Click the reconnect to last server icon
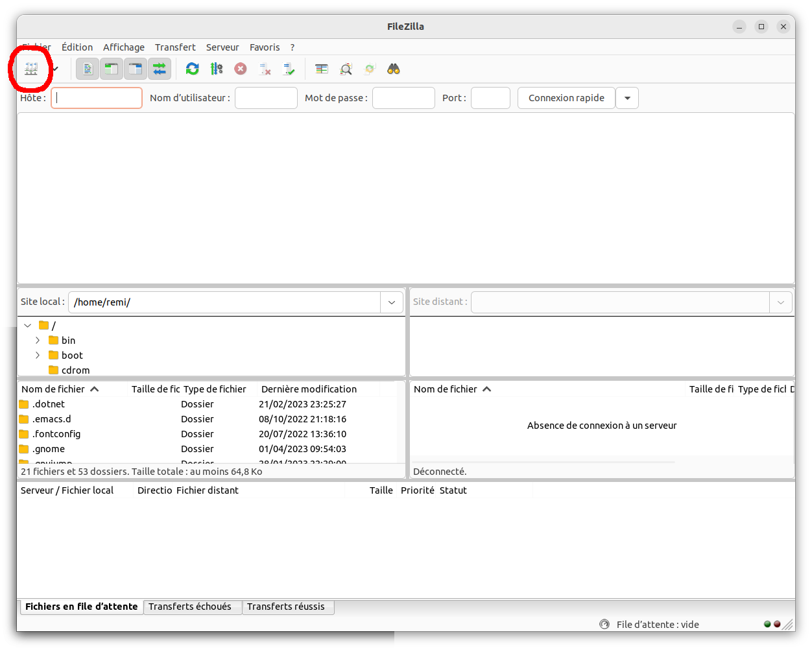 coord(289,69)
